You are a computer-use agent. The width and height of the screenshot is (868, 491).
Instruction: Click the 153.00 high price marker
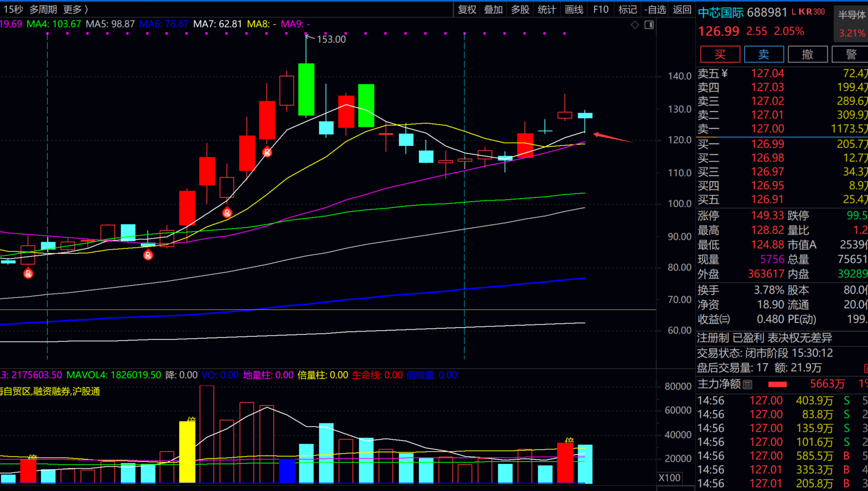click(x=331, y=39)
